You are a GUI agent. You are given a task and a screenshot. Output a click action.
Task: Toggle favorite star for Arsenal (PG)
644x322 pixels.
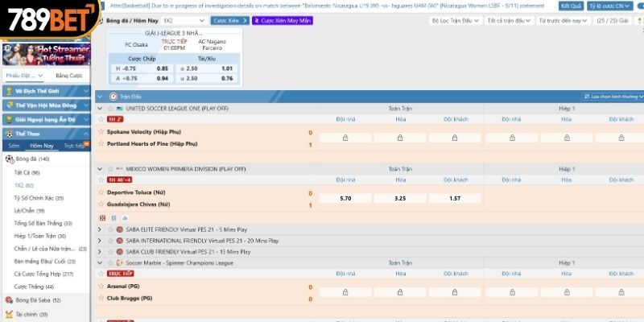[101, 286]
